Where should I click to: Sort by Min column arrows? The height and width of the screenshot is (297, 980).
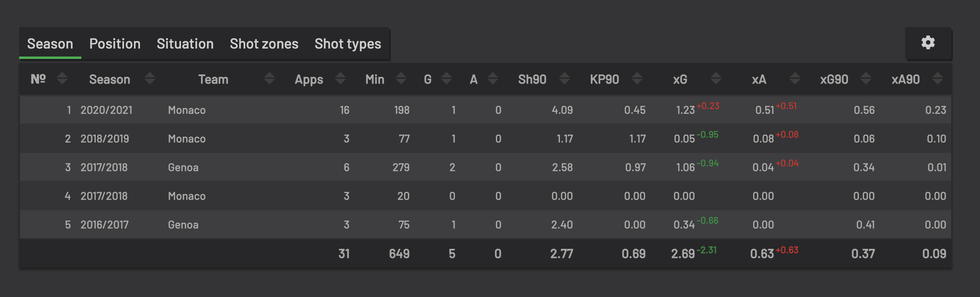coord(401,78)
